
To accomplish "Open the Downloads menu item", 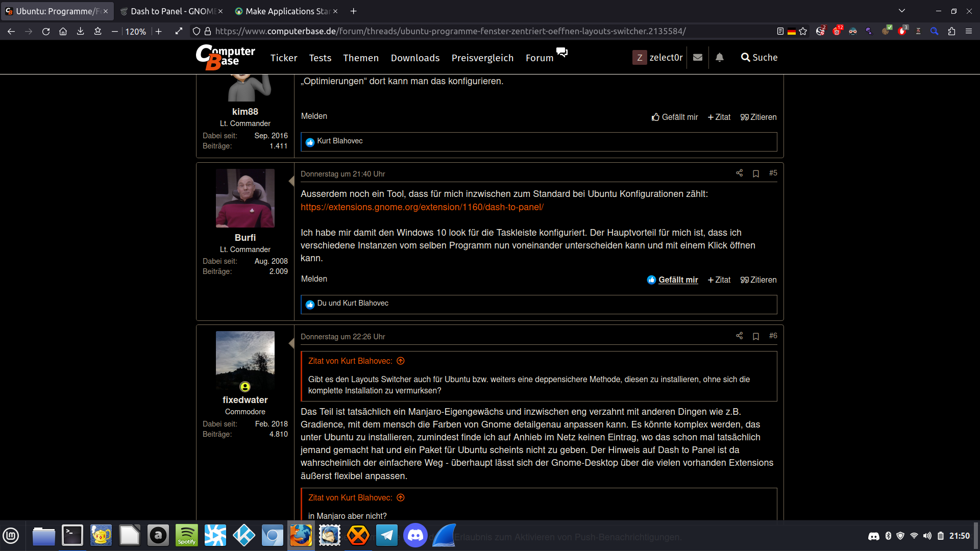I will pos(415,58).
